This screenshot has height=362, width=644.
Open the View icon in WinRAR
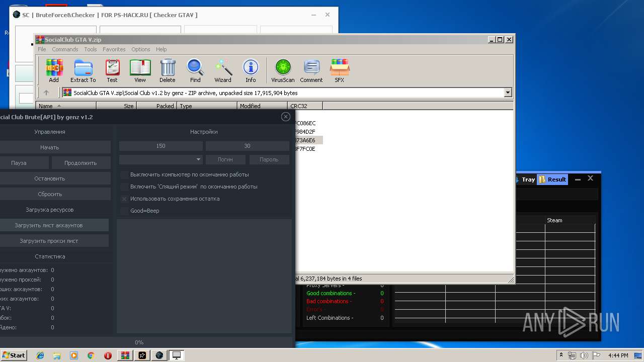140,71
